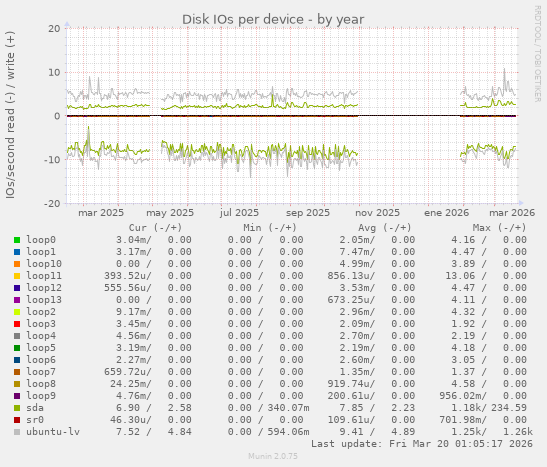
Task: Click the y-axis label 'IOs/second read (-) / write (+)'
Action: pyautogui.click(x=10, y=115)
